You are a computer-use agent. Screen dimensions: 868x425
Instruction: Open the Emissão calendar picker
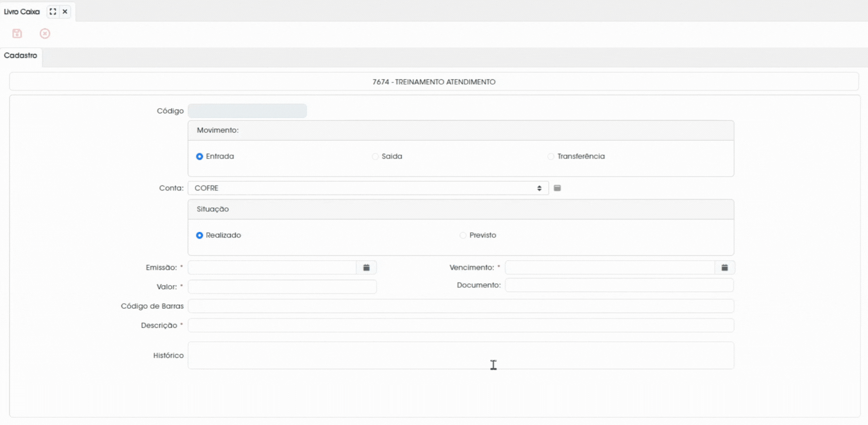click(367, 267)
